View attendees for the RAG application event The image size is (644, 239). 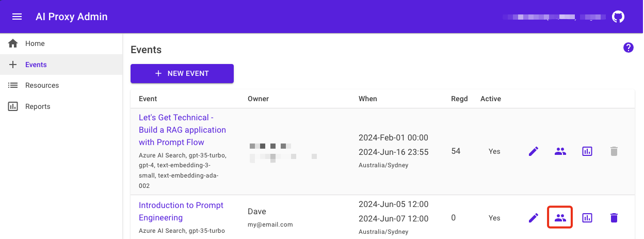(x=560, y=151)
